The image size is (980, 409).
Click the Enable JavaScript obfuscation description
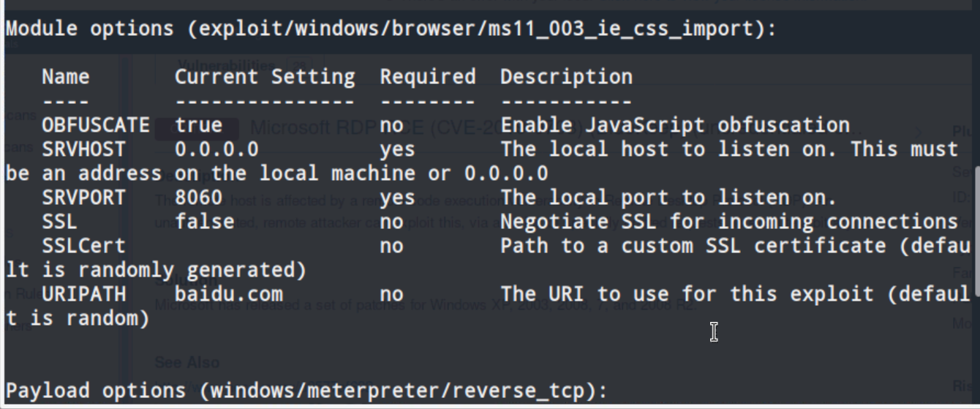pos(675,125)
